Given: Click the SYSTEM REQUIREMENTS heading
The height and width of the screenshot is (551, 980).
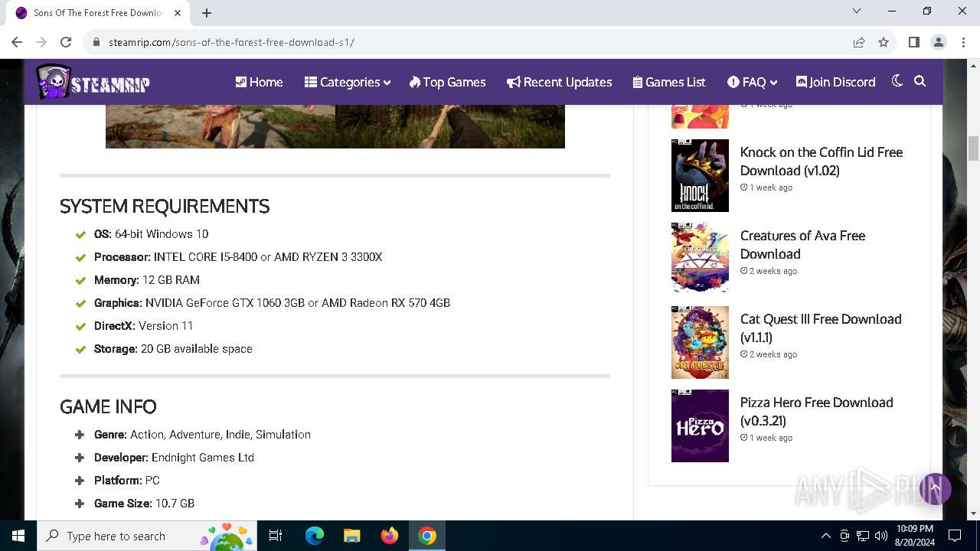Looking at the screenshot, I should (x=165, y=206).
